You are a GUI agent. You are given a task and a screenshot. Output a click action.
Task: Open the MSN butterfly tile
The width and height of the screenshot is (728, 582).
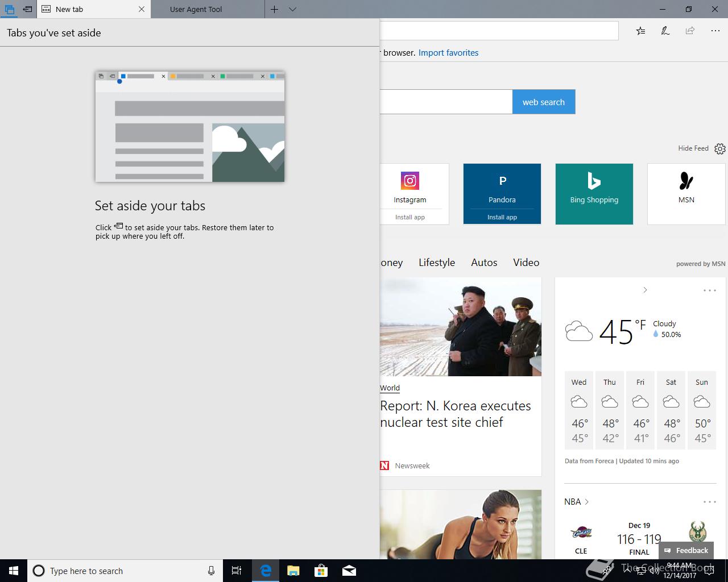click(686, 194)
